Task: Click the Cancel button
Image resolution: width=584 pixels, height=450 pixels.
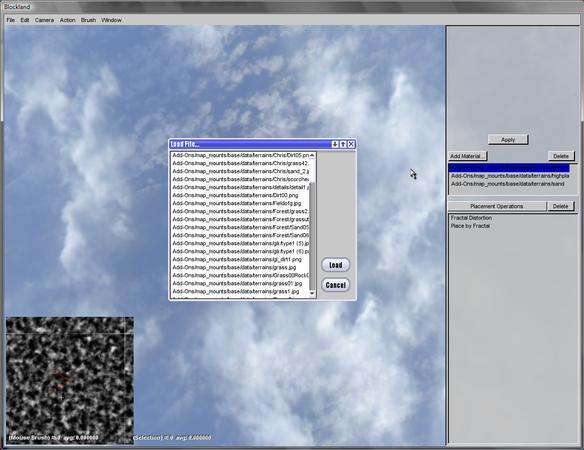Action: pyautogui.click(x=336, y=285)
